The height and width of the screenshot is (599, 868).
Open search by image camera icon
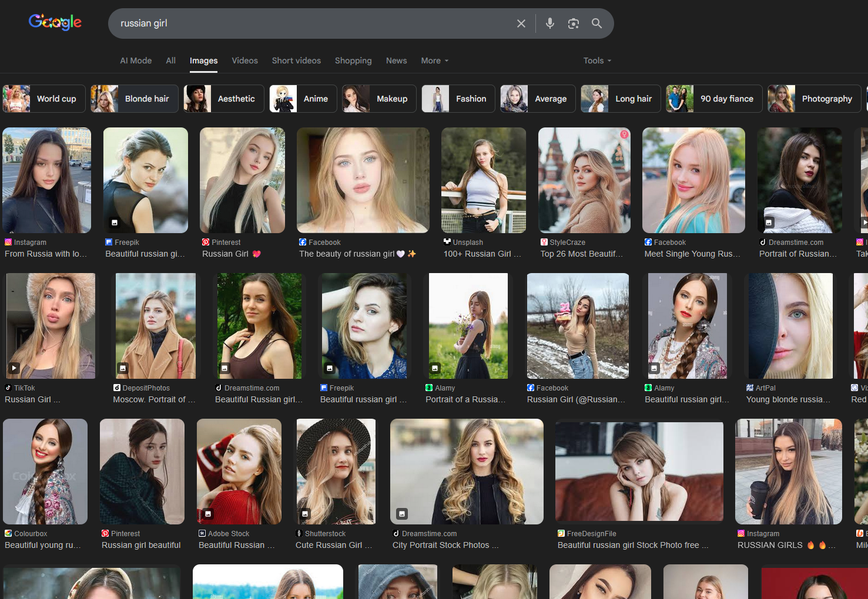(574, 23)
